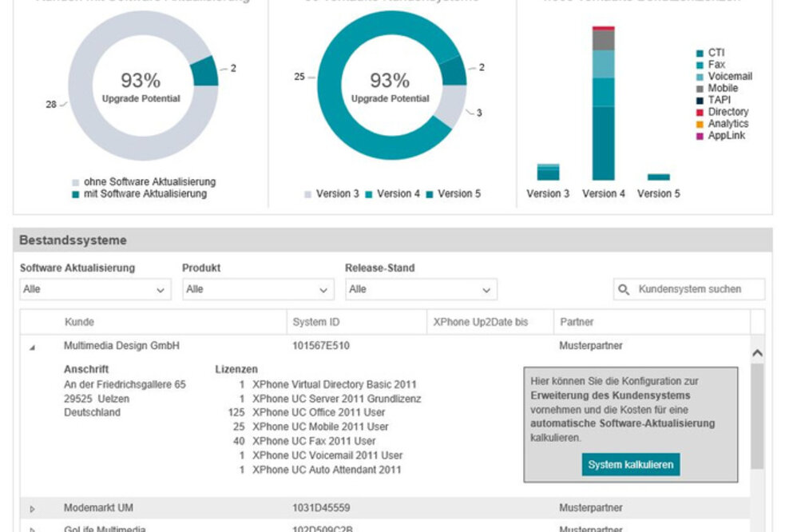The image size is (789, 532).
Task: Click the search magnifier icon
Action: click(624, 289)
